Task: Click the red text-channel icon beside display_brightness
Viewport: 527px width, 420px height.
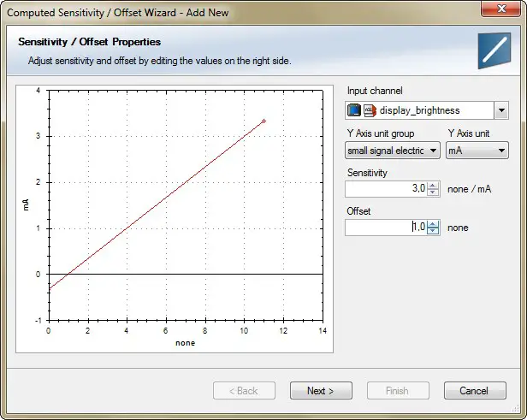Action: coord(370,110)
